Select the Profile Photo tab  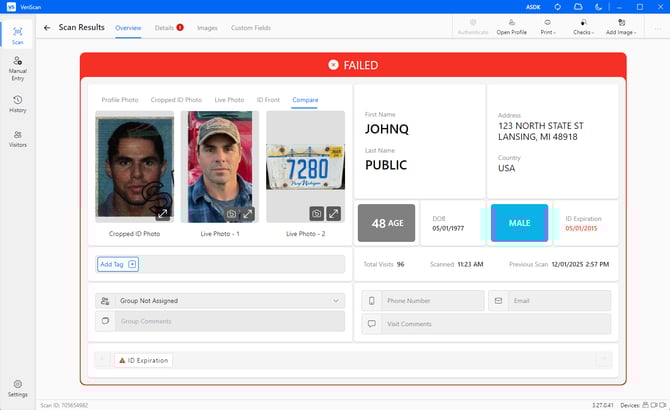[x=120, y=100]
